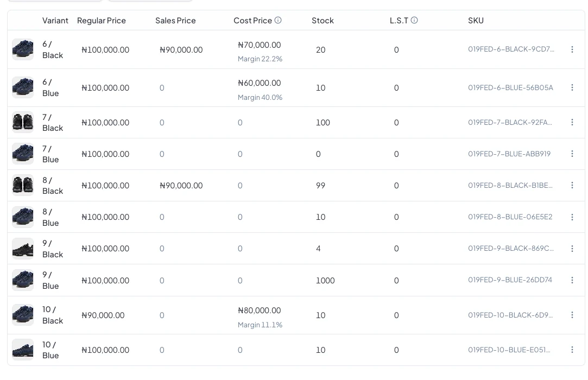Click stock value 4 for 9 / Black
The width and height of the screenshot is (588, 380).
318,249
